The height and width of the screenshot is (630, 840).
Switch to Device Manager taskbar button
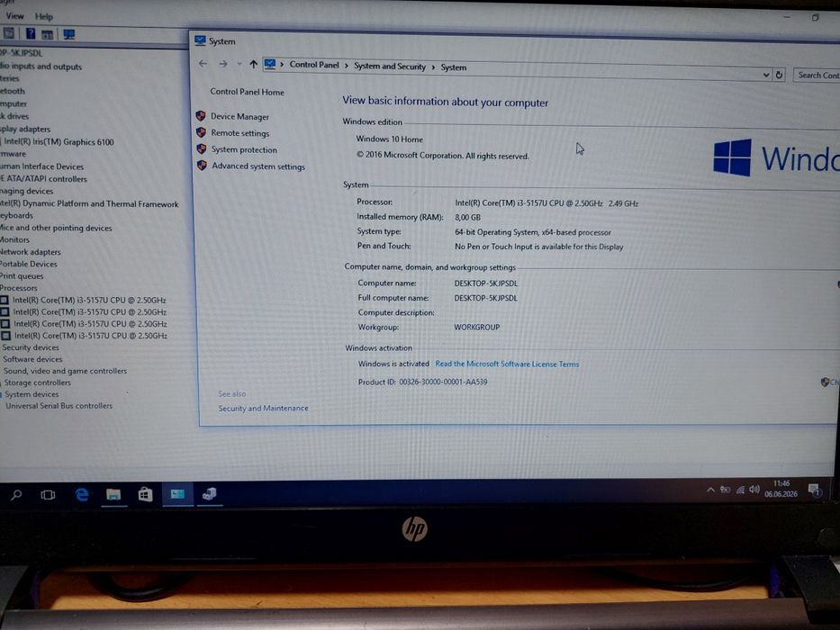point(209,494)
